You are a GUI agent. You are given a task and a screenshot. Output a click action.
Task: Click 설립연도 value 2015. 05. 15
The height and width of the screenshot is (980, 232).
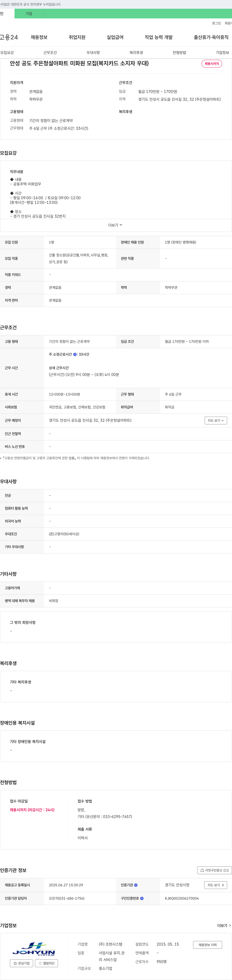[x=168, y=945]
